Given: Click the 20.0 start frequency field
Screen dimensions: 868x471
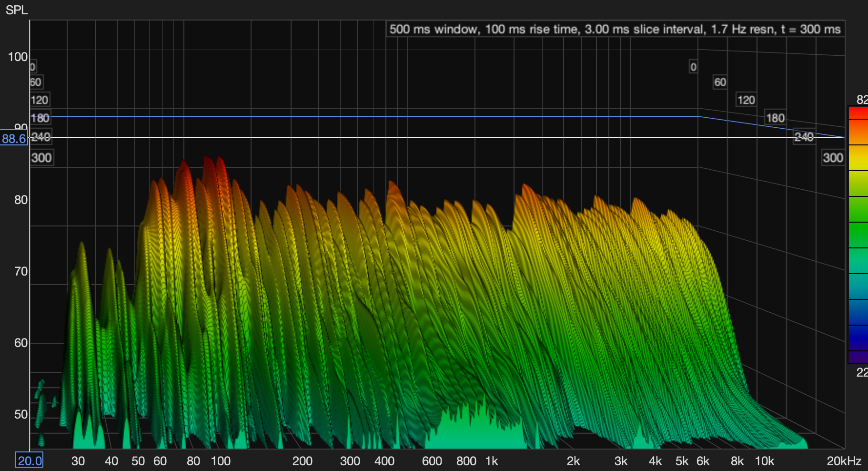Looking at the screenshot, I should (29, 461).
